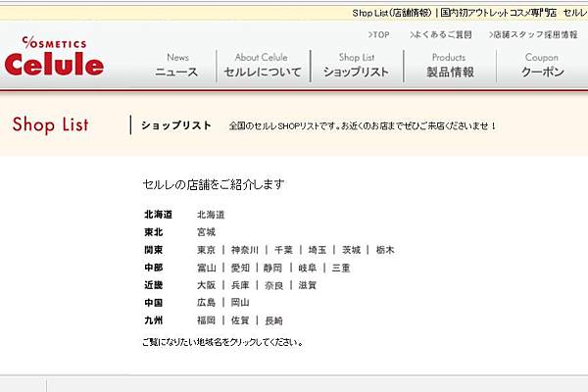Open the Products 製品情報 menu
588x392 pixels.
[x=450, y=66]
